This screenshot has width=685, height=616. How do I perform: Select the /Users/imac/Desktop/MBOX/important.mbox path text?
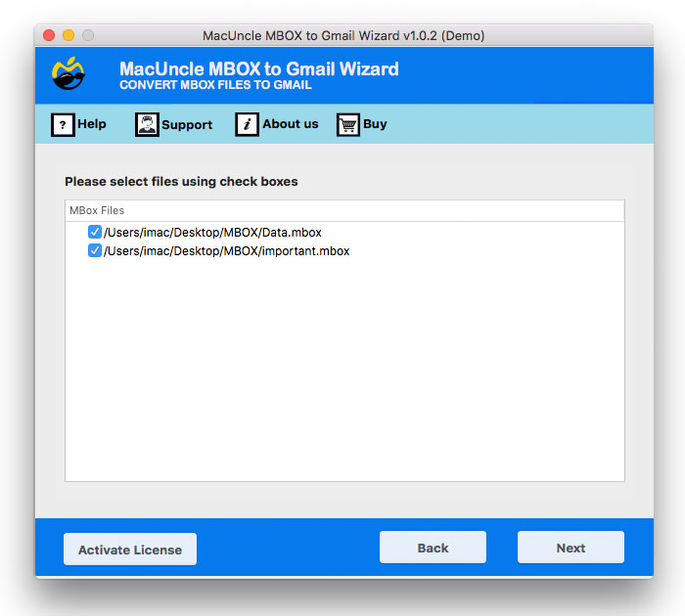[227, 251]
